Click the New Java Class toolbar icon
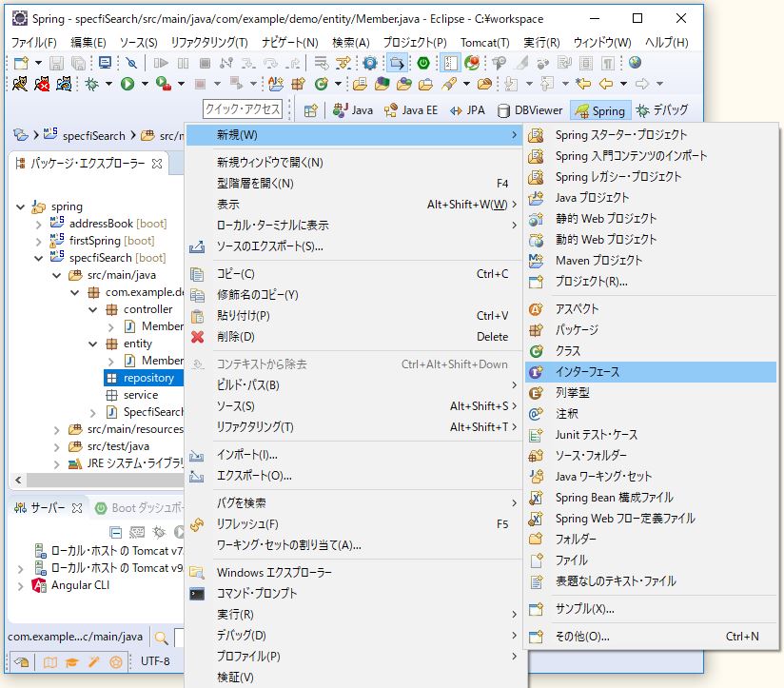Screen dimensions: 784x688 click(321, 84)
